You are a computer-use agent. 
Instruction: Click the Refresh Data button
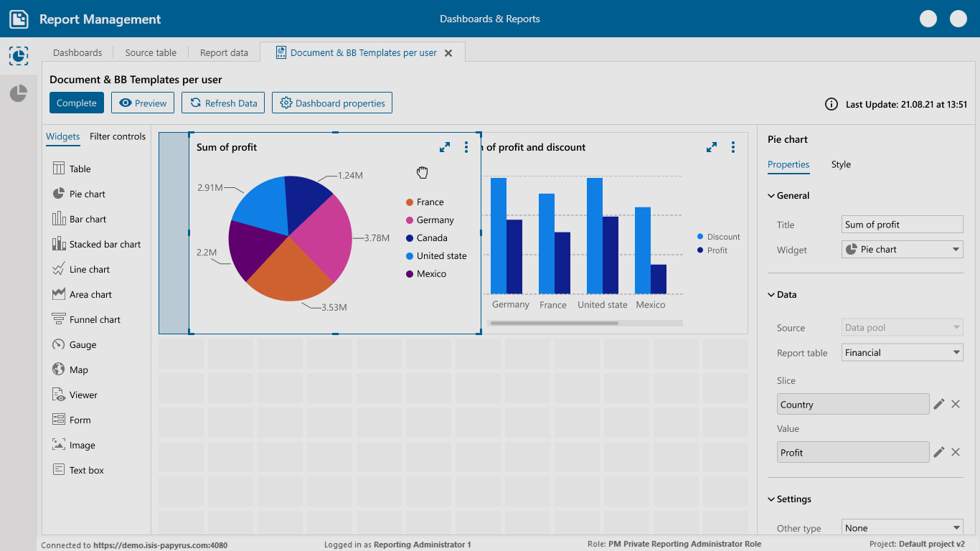(223, 103)
